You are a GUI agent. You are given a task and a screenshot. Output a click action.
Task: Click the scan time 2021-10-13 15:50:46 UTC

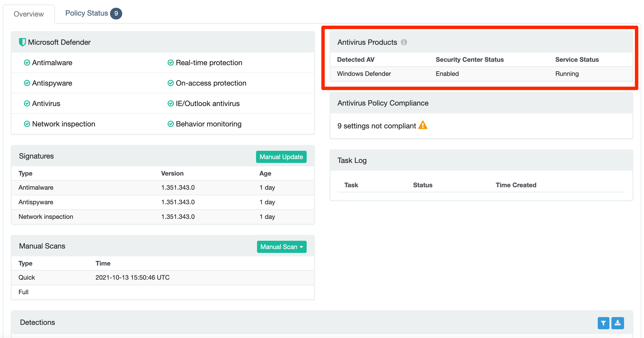pos(132,277)
